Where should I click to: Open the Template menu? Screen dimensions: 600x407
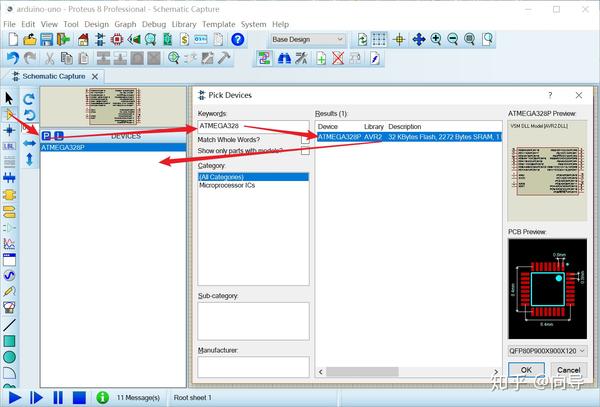218,24
